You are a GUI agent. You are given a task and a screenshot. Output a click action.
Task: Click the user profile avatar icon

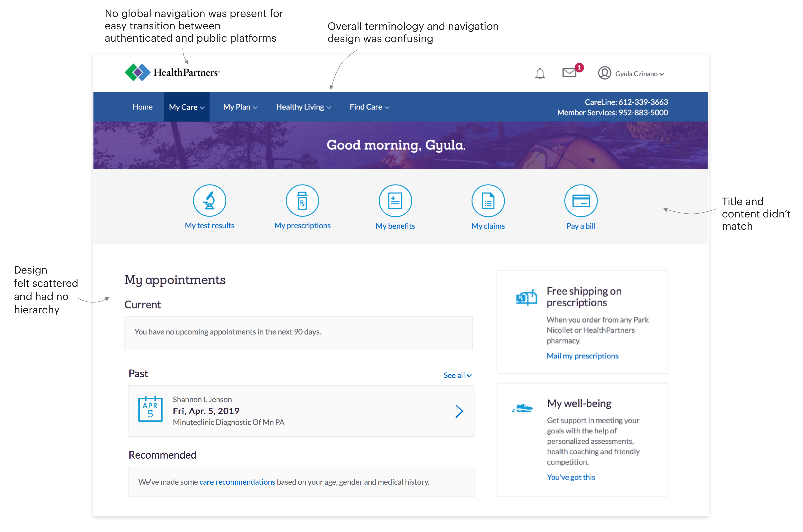604,73
